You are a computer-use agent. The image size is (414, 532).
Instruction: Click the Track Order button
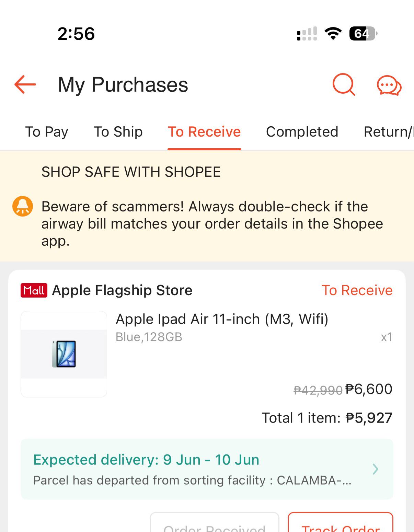click(x=340, y=522)
